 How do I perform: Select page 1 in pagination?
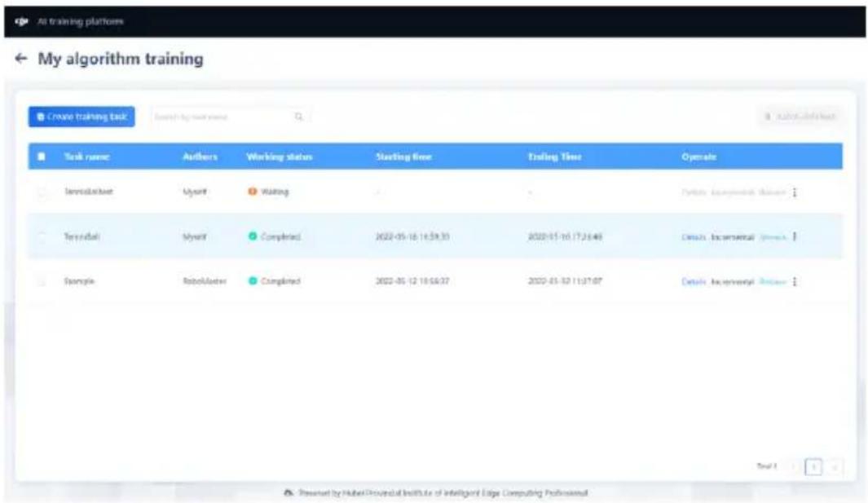[x=813, y=467]
